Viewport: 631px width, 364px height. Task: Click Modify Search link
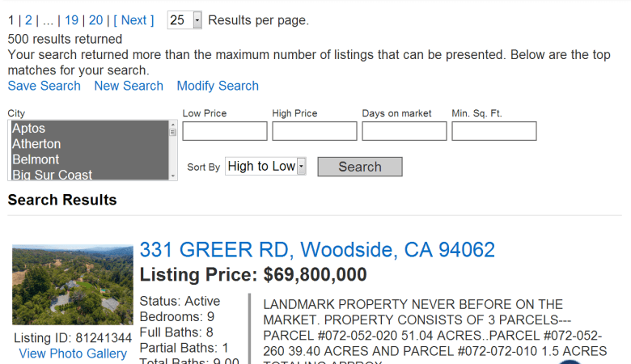point(218,86)
